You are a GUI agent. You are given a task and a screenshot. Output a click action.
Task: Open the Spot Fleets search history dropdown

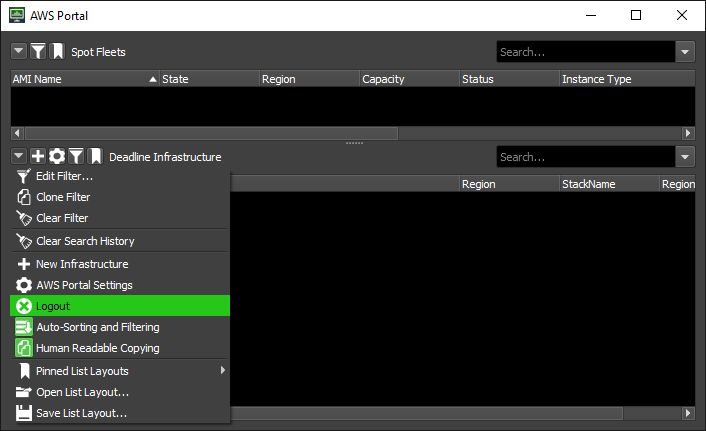coord(685,52)
